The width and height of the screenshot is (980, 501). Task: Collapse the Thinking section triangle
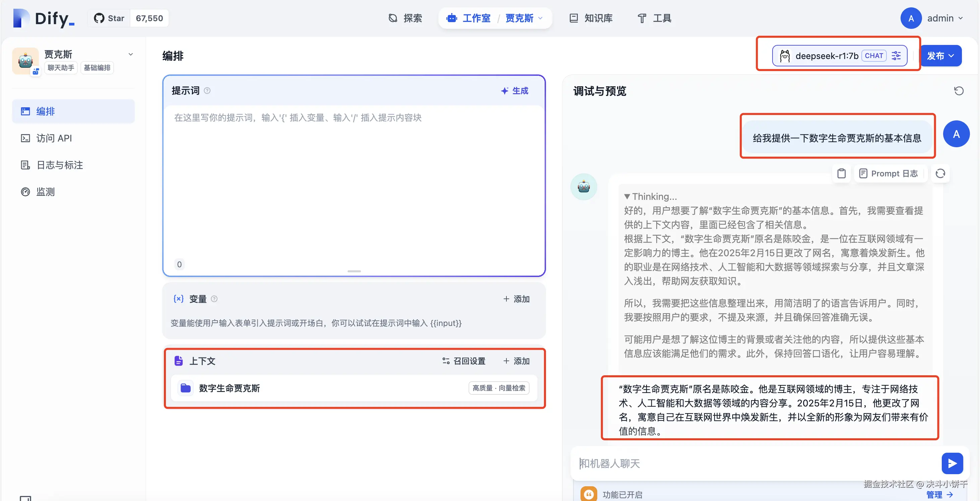tap(627, 197)
